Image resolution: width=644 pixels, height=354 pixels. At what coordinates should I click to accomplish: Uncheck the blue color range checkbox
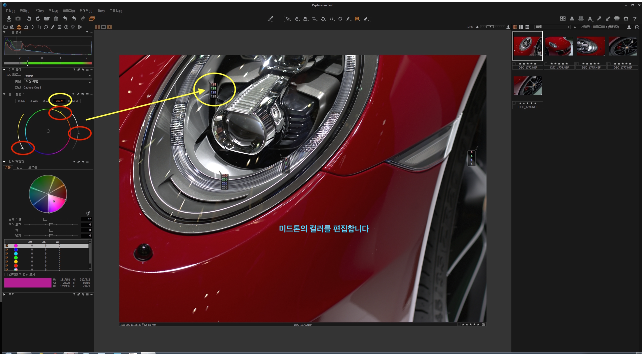pyautogui.click(x=7, y=249)
